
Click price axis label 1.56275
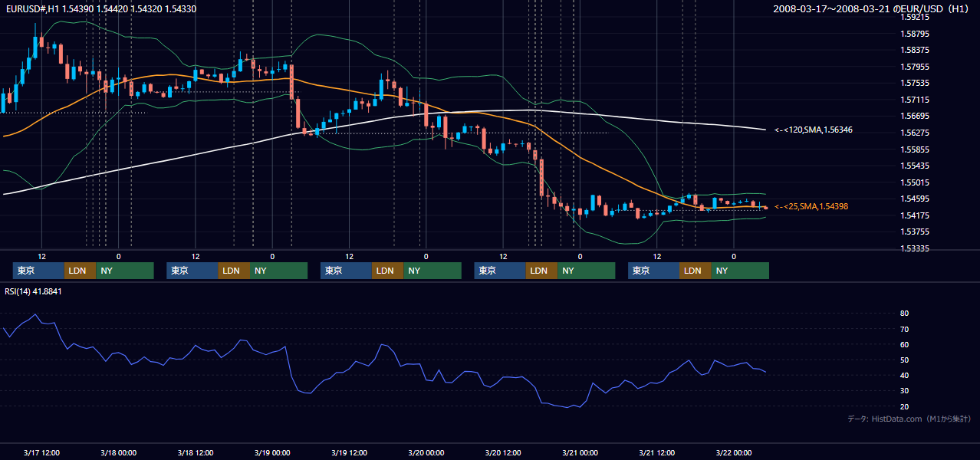click(x=916, y=133)
